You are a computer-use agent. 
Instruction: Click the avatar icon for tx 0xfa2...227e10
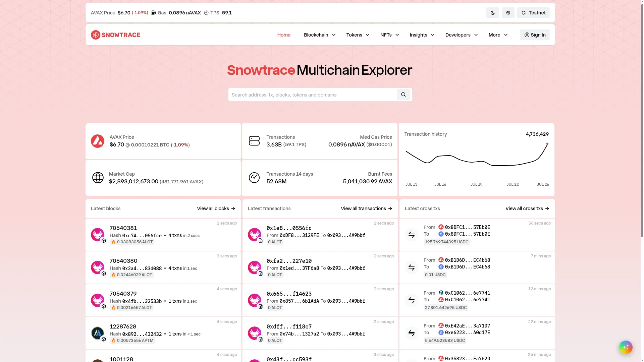(255, 267)
